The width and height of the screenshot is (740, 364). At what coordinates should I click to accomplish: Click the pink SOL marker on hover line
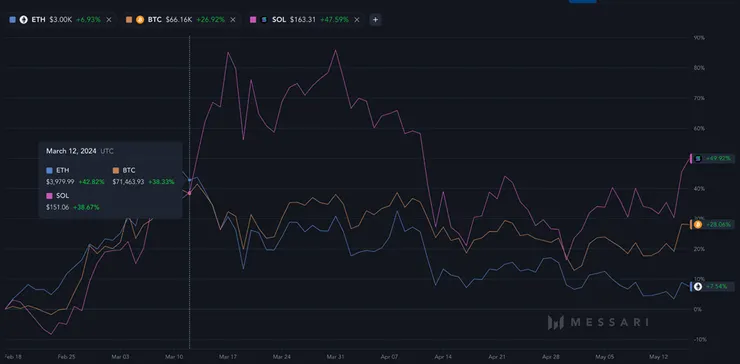pos(189,193)
